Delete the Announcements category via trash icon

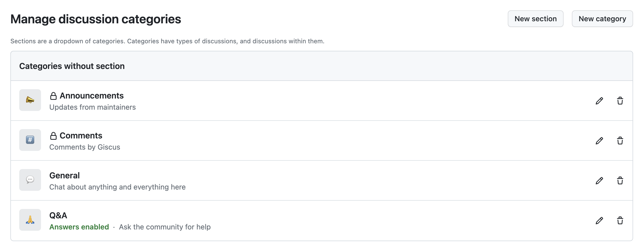pos(620,101)
